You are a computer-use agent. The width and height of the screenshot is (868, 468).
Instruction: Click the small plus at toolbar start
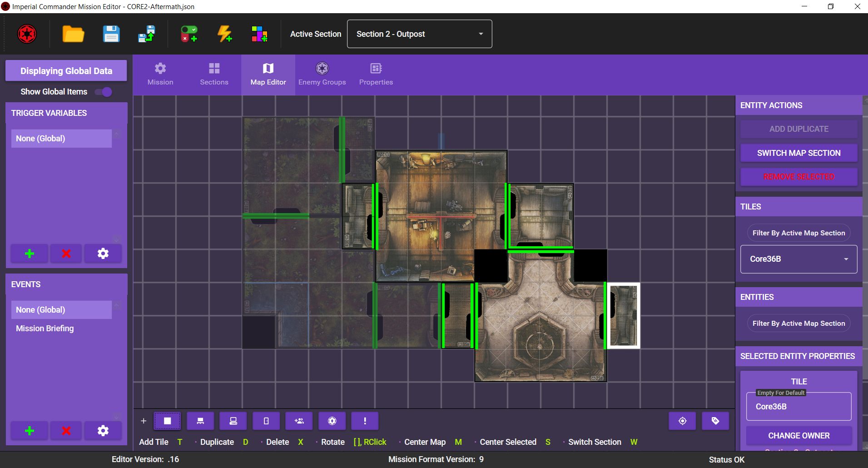tap(144, 421)
